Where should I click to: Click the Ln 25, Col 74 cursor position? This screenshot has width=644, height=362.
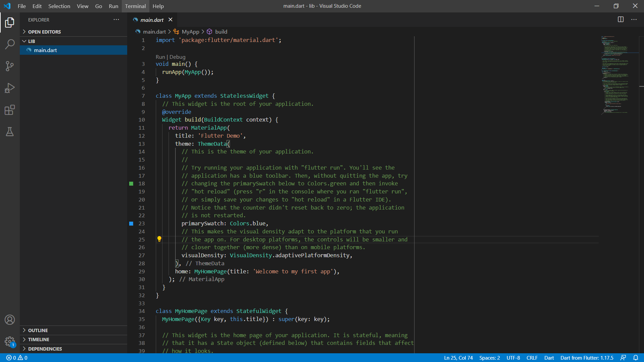coord(458,358)
